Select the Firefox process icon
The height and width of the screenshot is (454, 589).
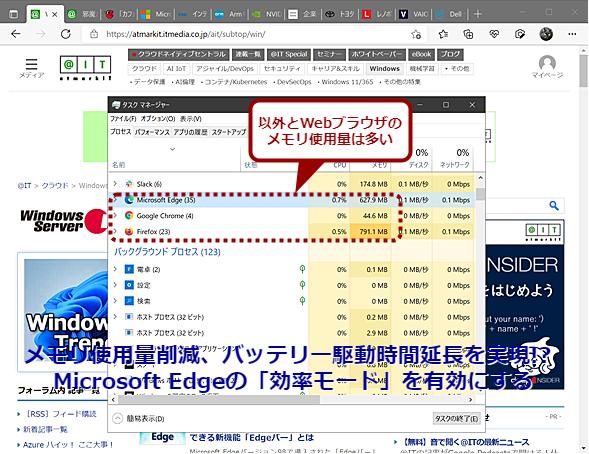[x=129, y=232]
